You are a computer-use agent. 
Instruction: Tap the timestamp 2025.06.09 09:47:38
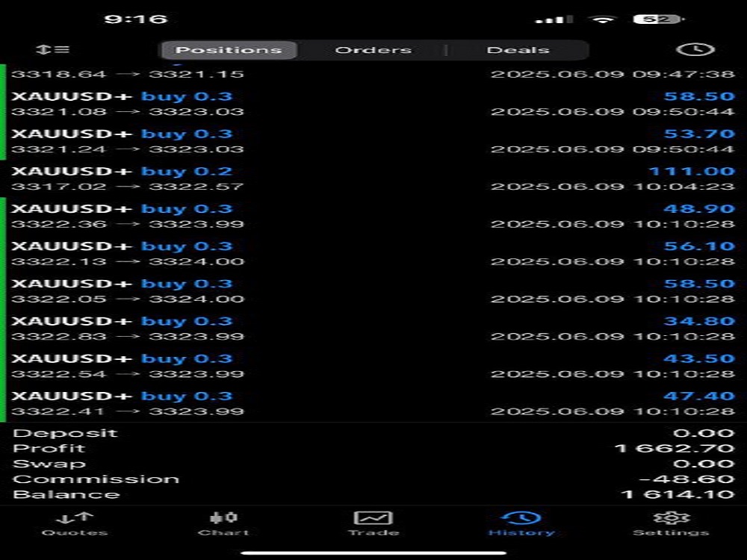point(613,74)
